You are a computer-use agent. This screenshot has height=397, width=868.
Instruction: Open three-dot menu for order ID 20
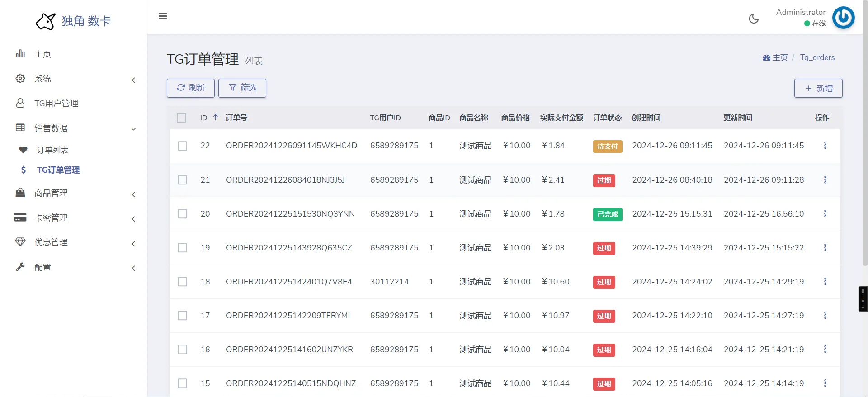[x=825, y=213]
